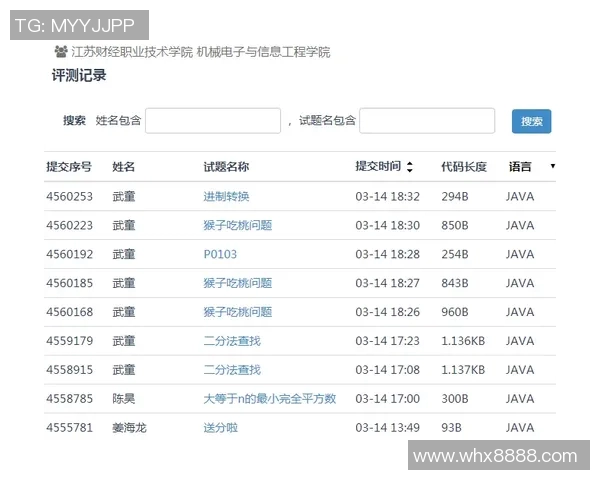Select submission number 4555781

[x=69, y=428]
